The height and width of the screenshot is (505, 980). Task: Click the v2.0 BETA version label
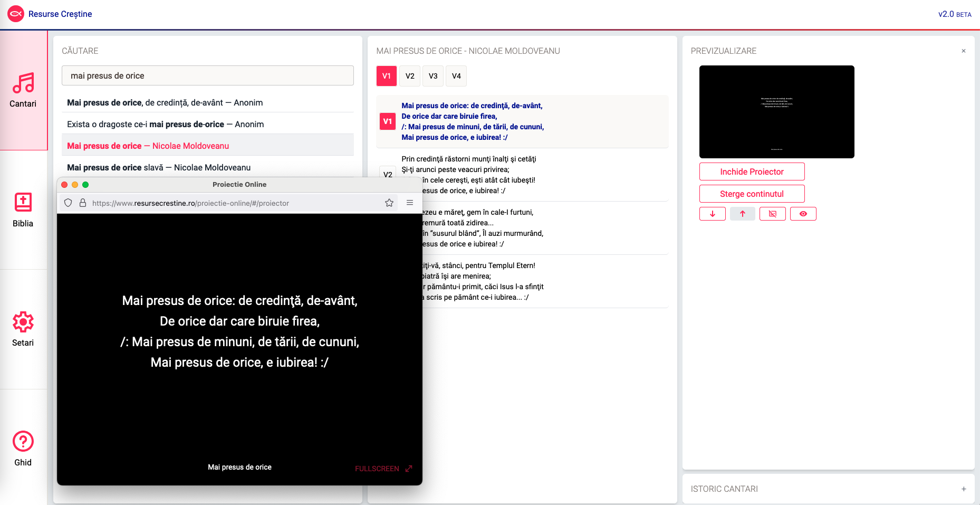955,14
